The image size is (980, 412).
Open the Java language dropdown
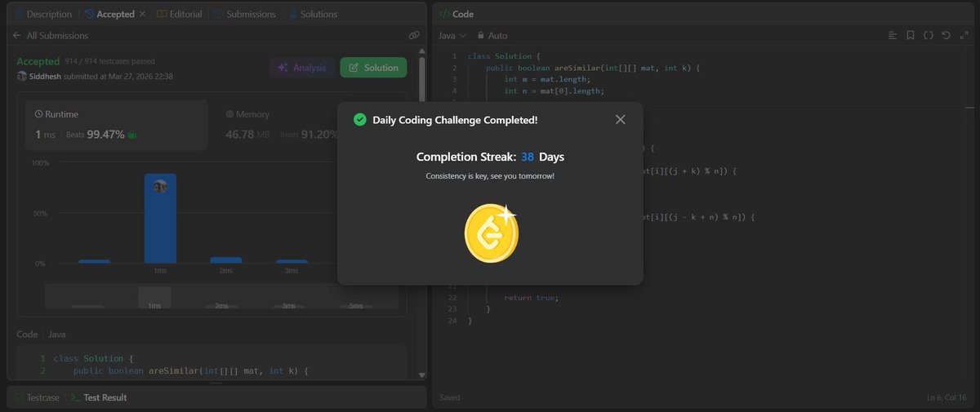[452, 36]
